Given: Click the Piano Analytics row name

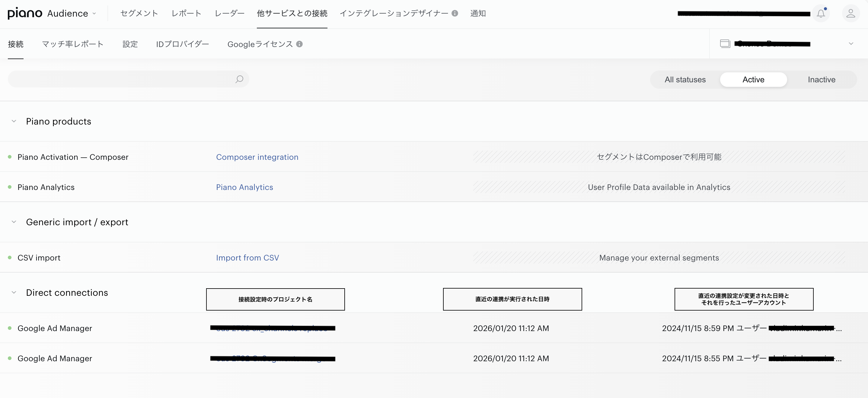Looking at the screenshot, I should coord(46,187).
